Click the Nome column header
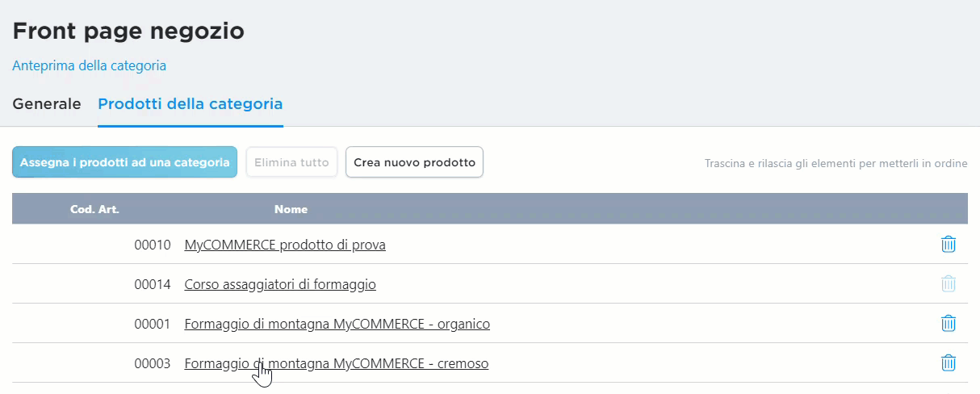980x394 pixels. point(291,209)
